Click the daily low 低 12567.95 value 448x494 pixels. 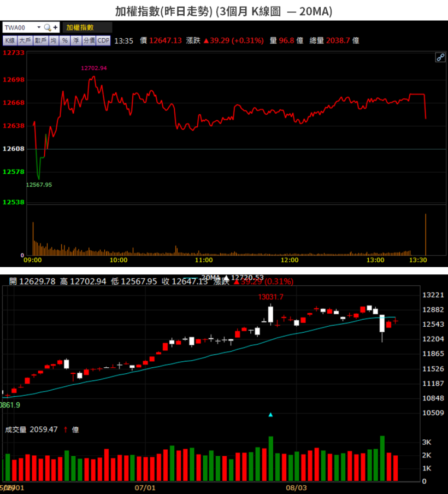pos(134,281)
